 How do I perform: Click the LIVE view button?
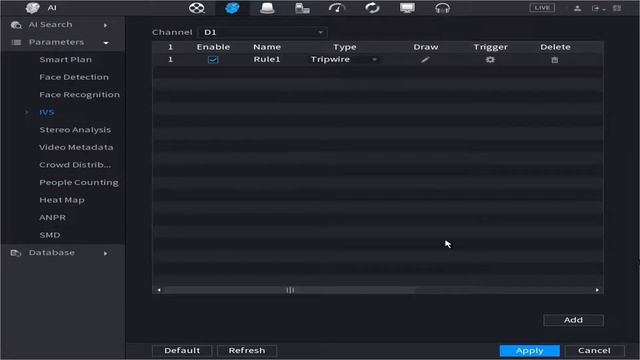point(542,8)
